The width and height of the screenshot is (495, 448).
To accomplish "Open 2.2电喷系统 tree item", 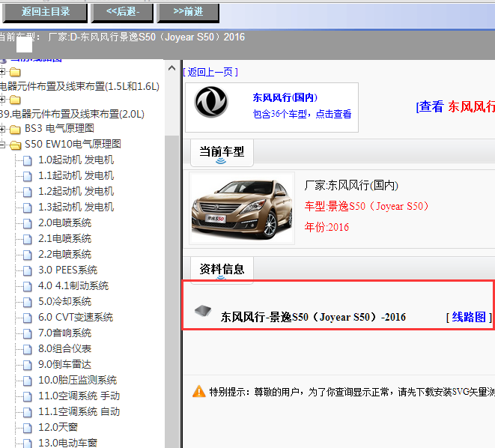I will (x=64, y=255).
